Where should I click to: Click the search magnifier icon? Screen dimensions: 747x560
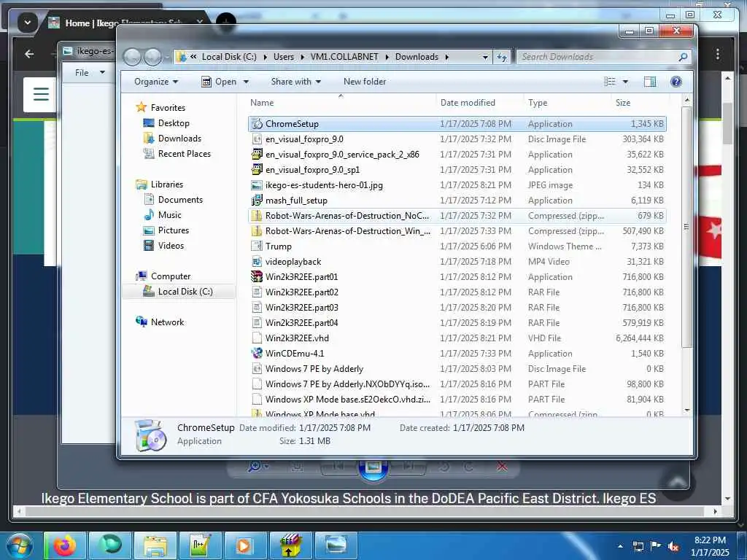(683, 57)
